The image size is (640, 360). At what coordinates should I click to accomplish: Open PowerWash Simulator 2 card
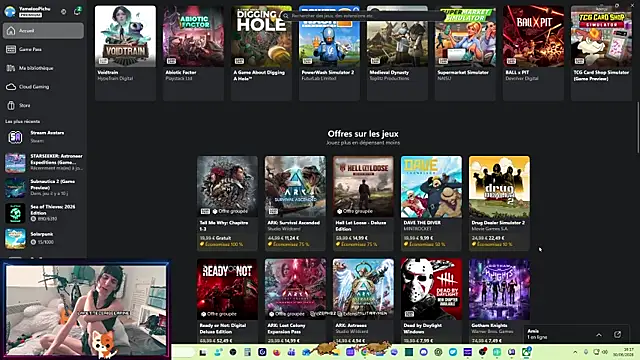point(329,52)
